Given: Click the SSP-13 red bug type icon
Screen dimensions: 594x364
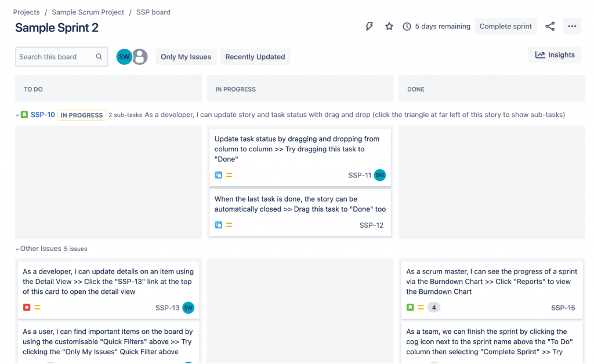Looking at the screenshot, I should 27,307.
